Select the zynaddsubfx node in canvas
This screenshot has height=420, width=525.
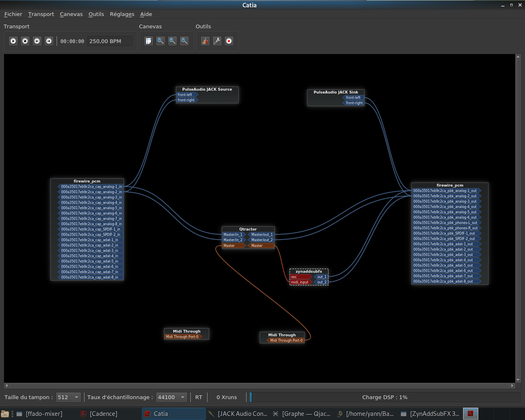pos(309,272)
